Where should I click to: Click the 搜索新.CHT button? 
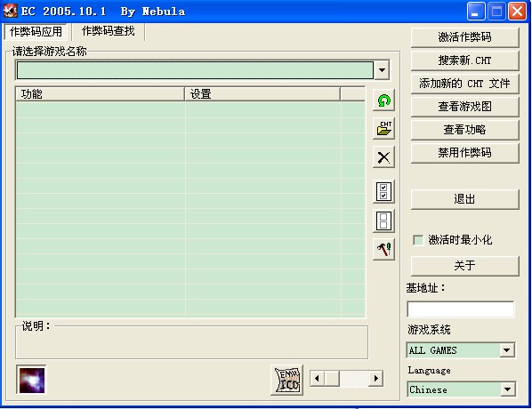(x=464, y=60)
